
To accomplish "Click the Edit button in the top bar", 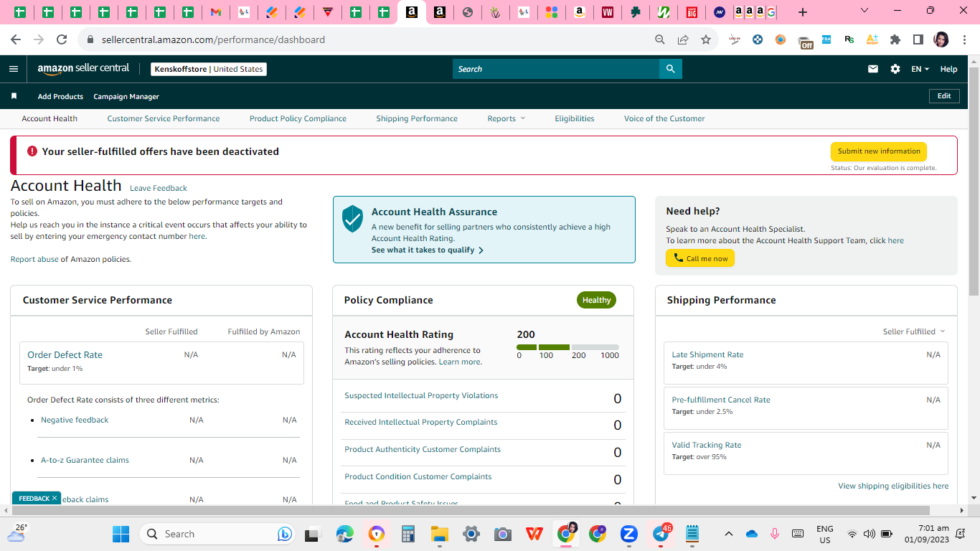I will pyautogui.click(x=944, y=96).
